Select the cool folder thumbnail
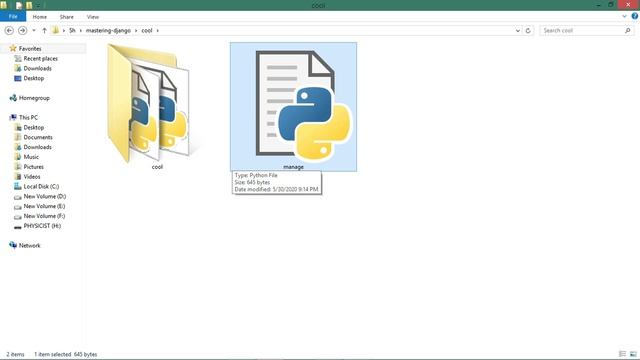 [x=149, y=103]
